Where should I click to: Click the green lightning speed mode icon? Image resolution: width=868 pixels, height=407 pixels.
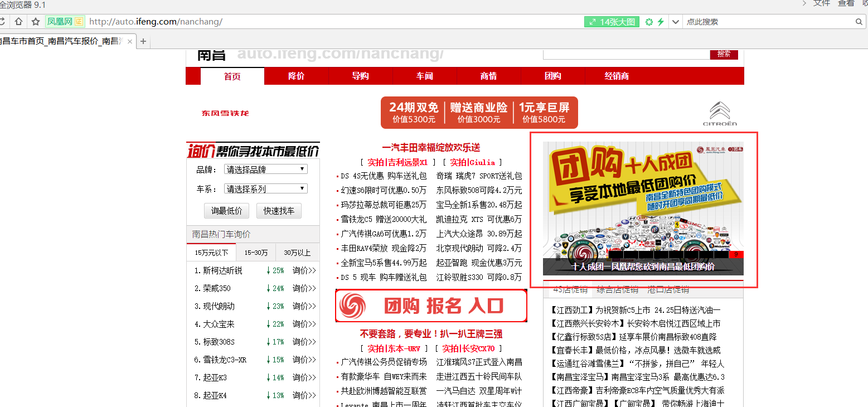click(661, 22)
